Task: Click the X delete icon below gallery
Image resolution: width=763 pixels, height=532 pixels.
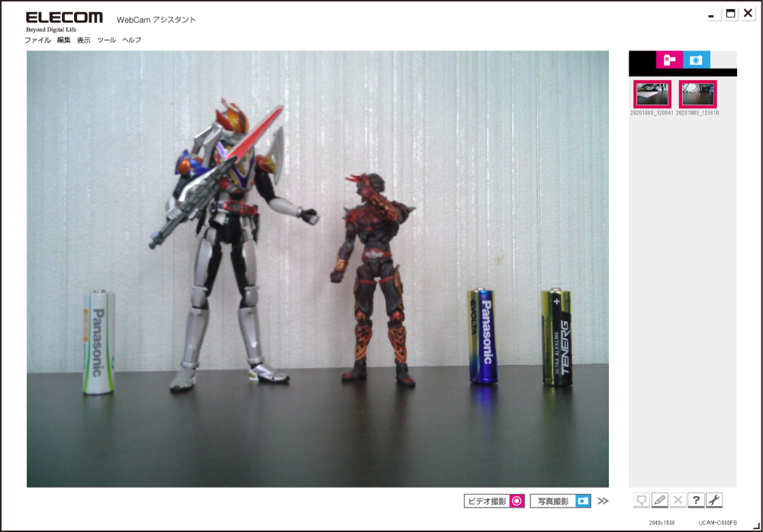Action: tap(678, 500)
